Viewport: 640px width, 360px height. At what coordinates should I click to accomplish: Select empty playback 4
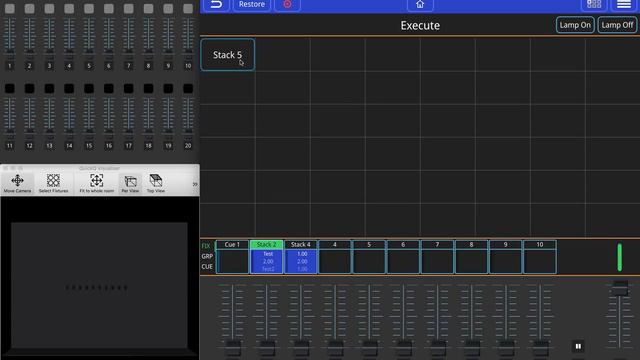pos(335,257)
